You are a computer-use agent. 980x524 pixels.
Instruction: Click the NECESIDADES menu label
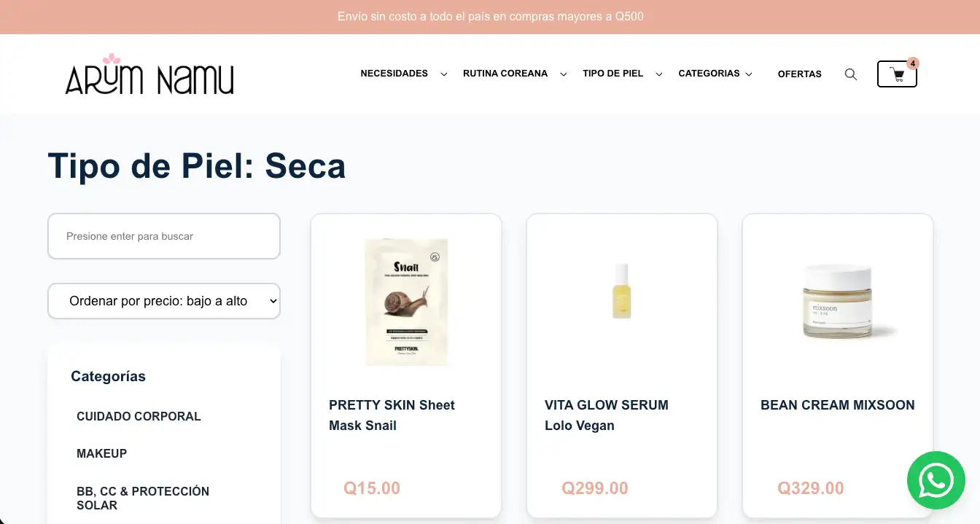(x=394, y=73)
